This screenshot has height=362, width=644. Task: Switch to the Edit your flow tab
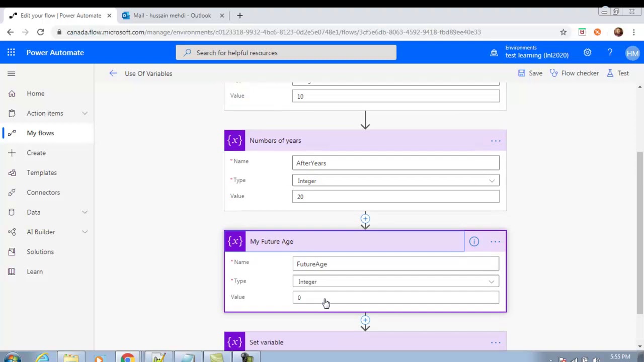coord(60,16)
